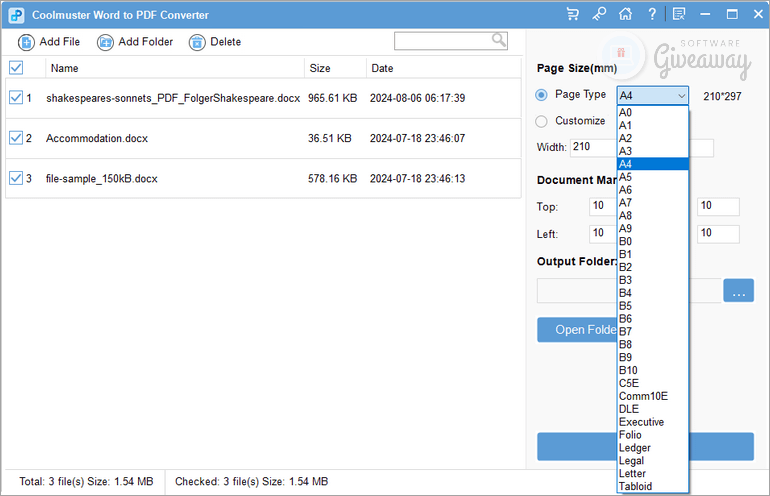Click the Add File icon
The width and height of the screenshot is (770, 496).
tap(26, 43)
